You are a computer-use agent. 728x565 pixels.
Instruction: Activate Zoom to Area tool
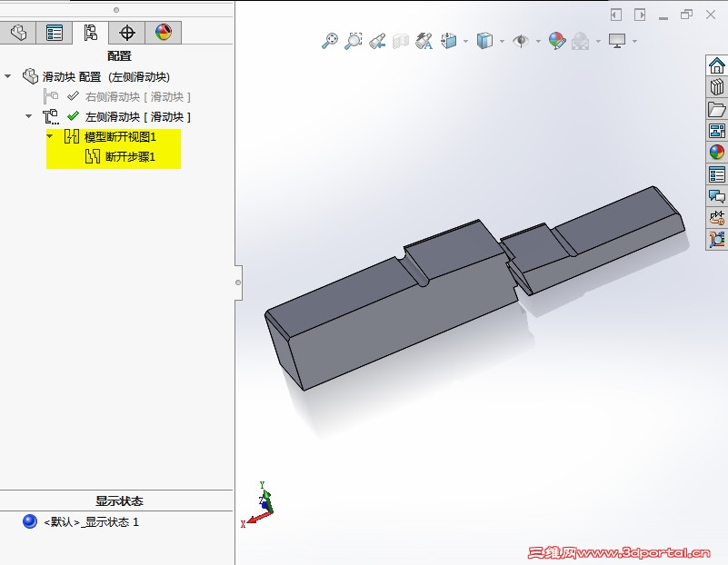pyautogui.click(x=354, y=41)
